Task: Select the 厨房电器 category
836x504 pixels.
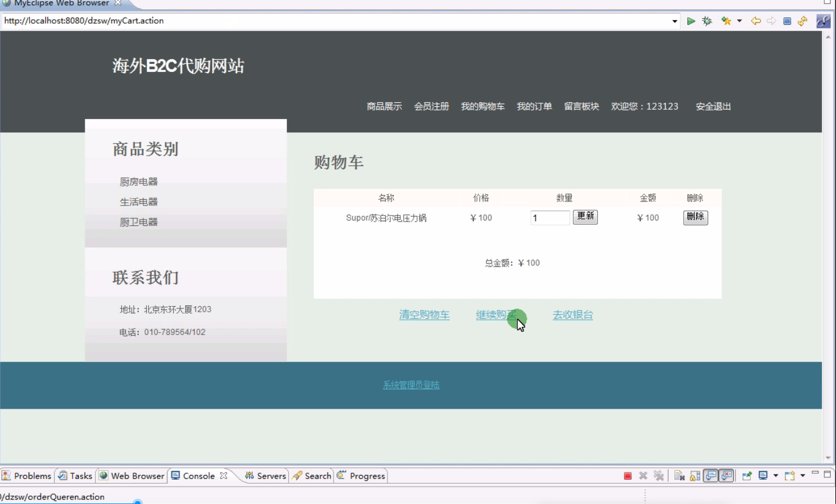Action: [139, 182]
